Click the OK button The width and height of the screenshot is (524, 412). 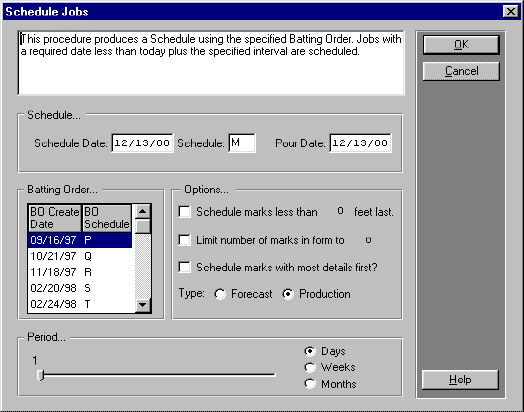click(x=461, y=44)
